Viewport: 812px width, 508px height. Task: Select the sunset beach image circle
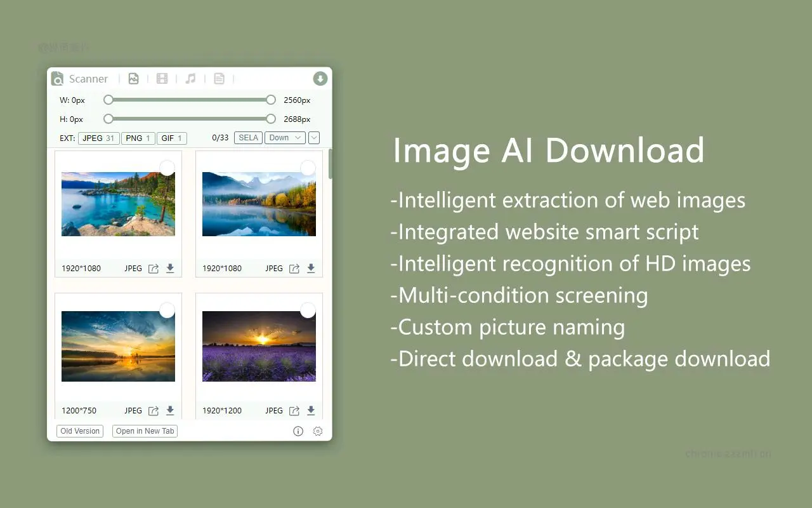[167, 310]
